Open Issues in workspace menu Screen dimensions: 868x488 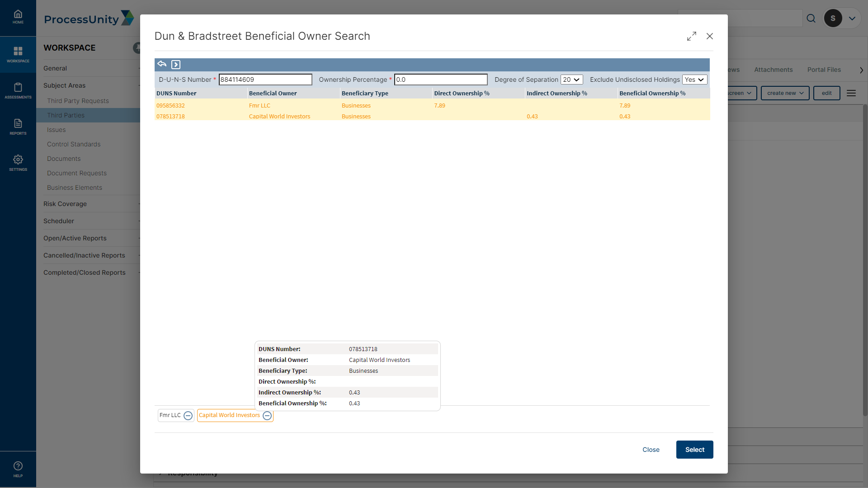point(57,130)
